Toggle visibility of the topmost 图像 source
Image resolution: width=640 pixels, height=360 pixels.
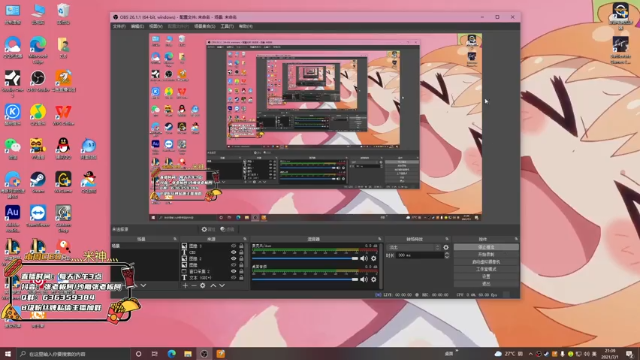[x=233, y=246]
